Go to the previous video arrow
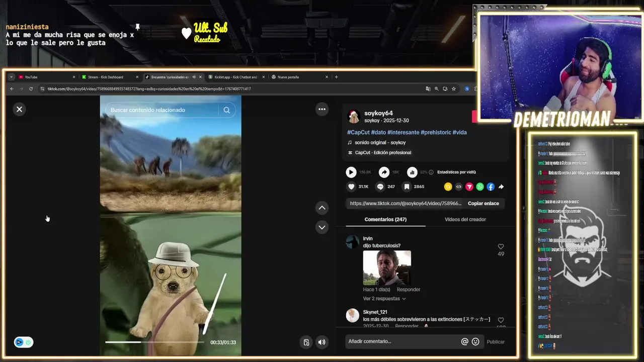Screen dimensions: 644x362 point(322,208)
